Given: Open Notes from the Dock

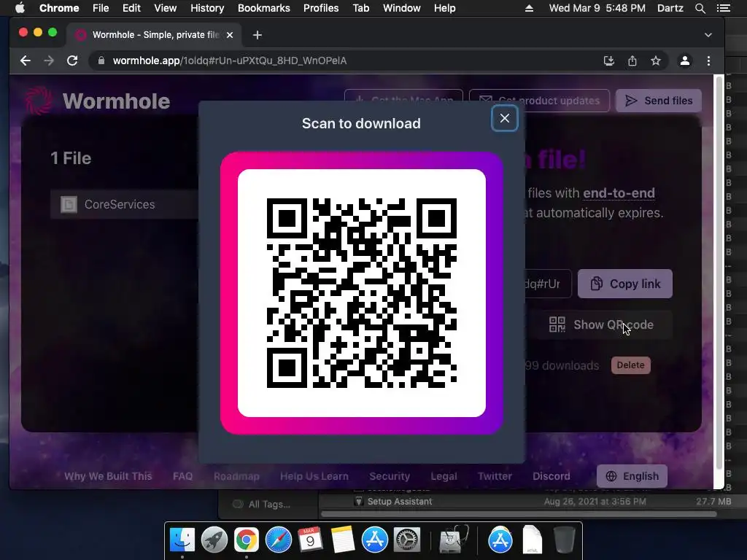Looking at the screenshot, I should pos(343,540).
